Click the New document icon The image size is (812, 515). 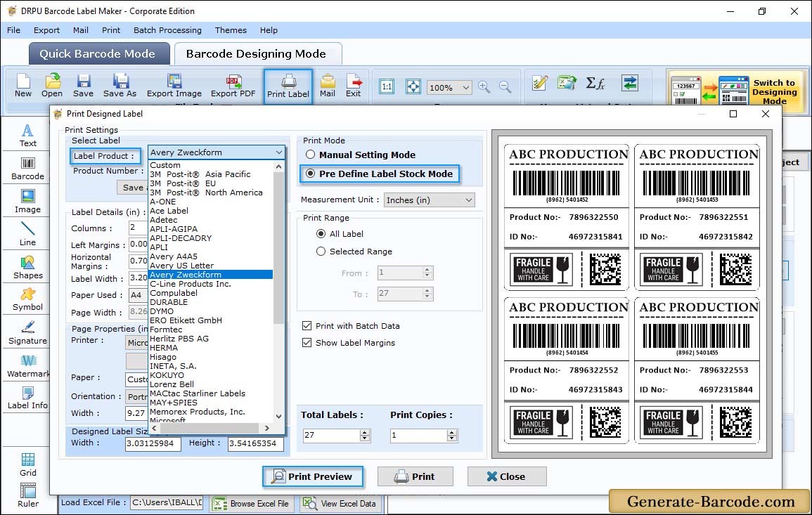click(x=22, y=86)
